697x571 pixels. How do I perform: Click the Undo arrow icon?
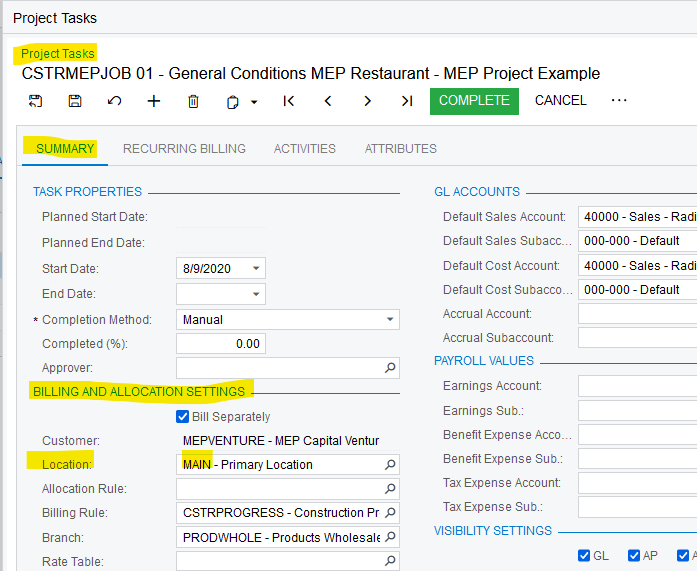[x=114, y=101]
